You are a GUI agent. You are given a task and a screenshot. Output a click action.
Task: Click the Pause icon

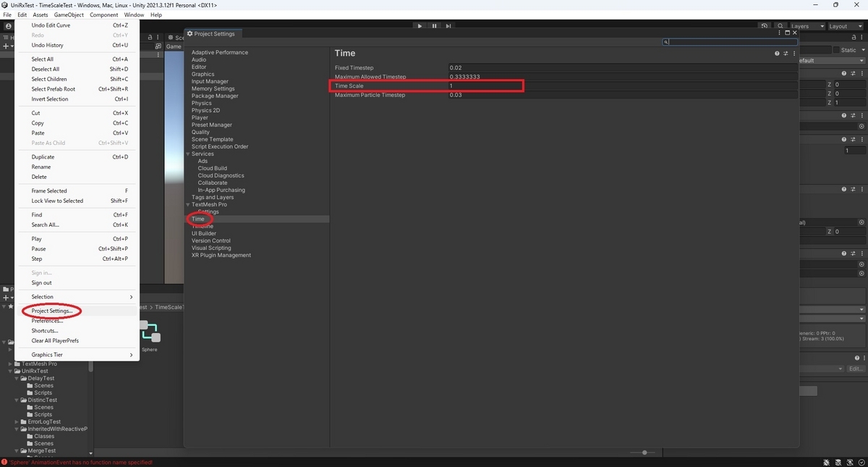(x=433, y=25)
